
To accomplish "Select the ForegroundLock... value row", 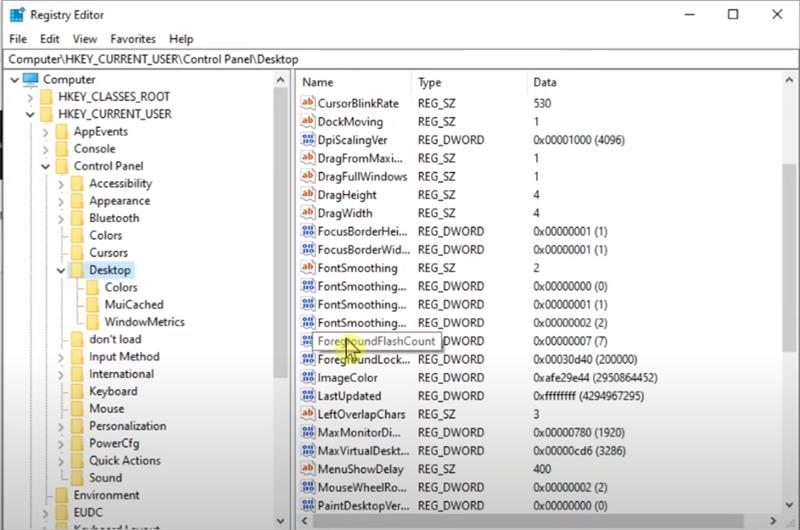I will 540,359.
